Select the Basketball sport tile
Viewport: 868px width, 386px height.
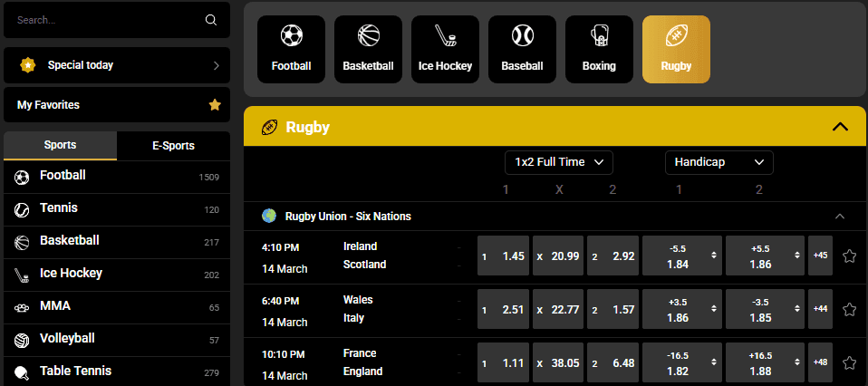(x=368, y=49)
